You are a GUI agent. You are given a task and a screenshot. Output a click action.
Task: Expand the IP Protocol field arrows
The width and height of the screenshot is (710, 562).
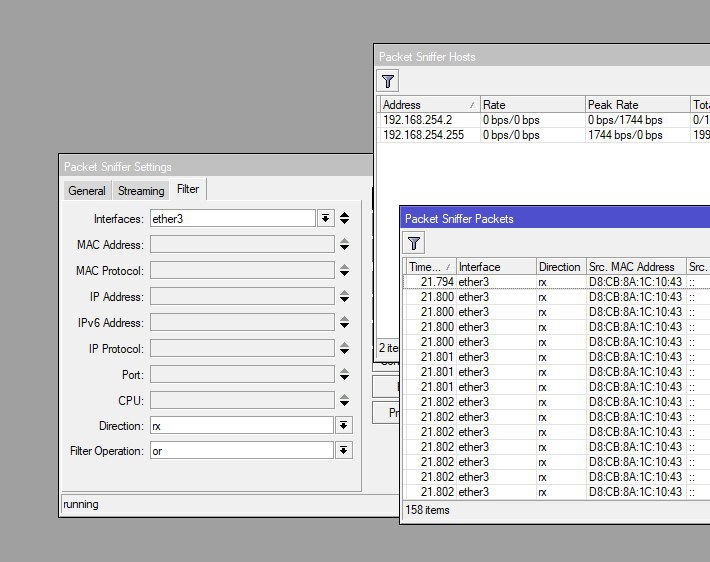pyautogui.click(x=345, y=348)
